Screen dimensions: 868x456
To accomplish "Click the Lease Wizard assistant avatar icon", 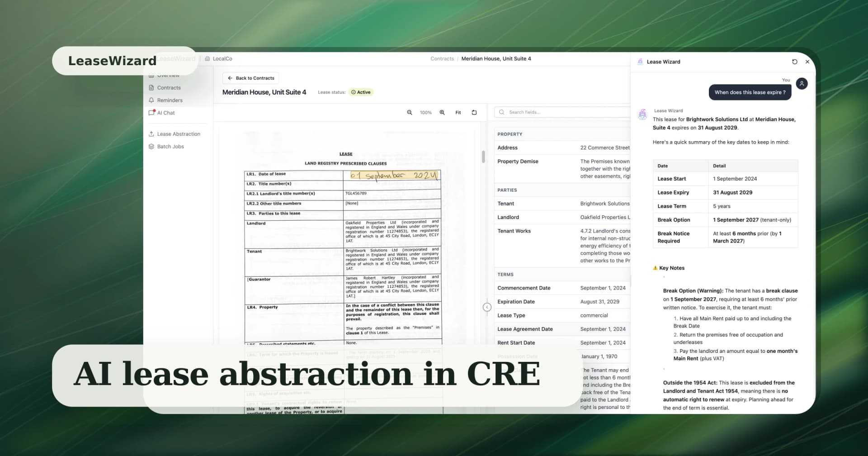I will 642,114.
